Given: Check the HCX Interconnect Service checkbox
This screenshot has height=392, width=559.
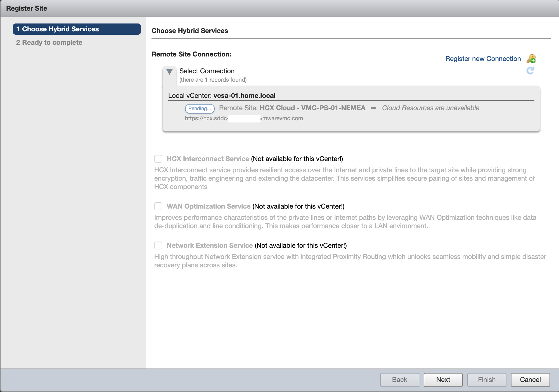Looking at the screenshot, I should tap(158, 159).
